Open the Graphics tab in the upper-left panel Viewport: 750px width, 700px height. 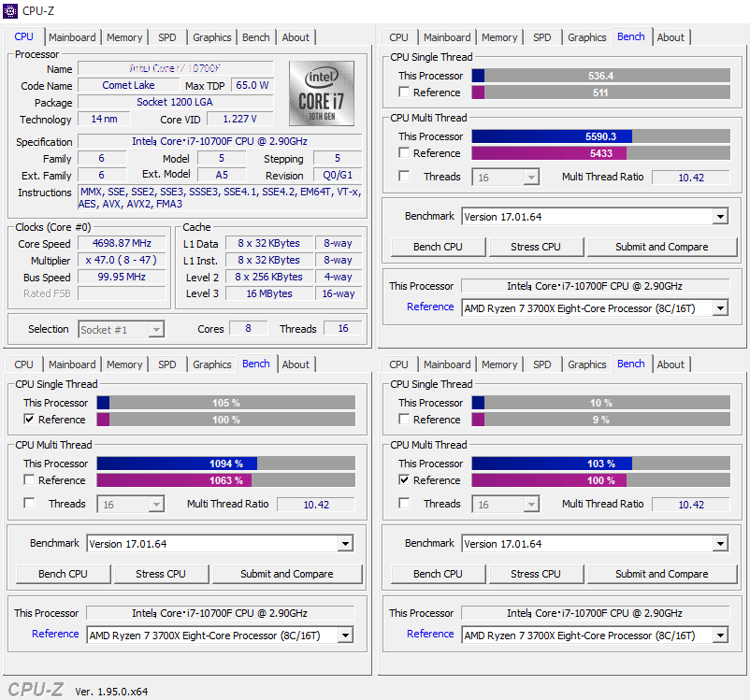click(x=212, y=37)
